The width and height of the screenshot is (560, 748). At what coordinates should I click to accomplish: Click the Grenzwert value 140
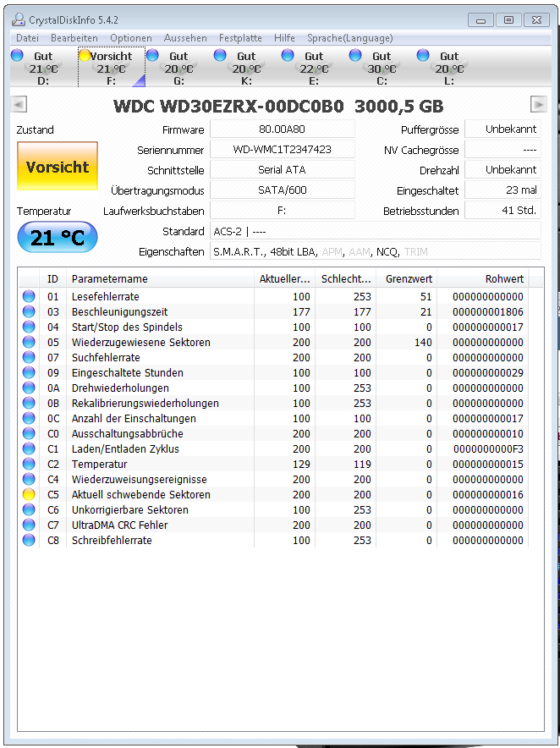[x=423, y=343]
